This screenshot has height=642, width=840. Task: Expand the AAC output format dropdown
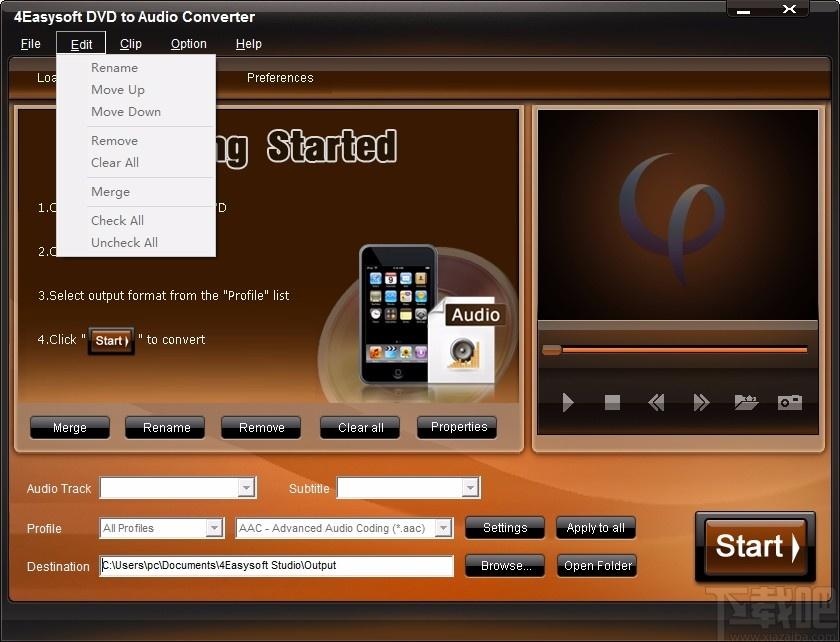point(444,528)
